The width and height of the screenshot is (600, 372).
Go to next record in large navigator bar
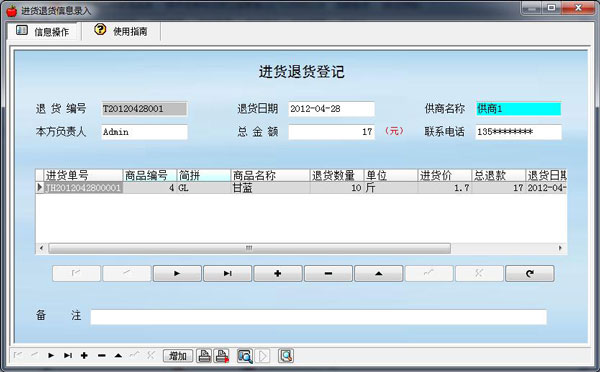point(177,273)
